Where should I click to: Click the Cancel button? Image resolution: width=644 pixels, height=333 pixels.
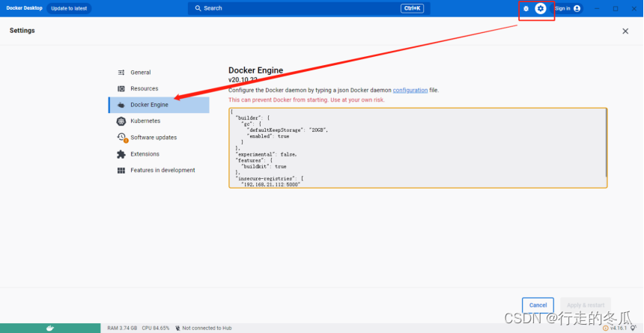click(538, 305)
